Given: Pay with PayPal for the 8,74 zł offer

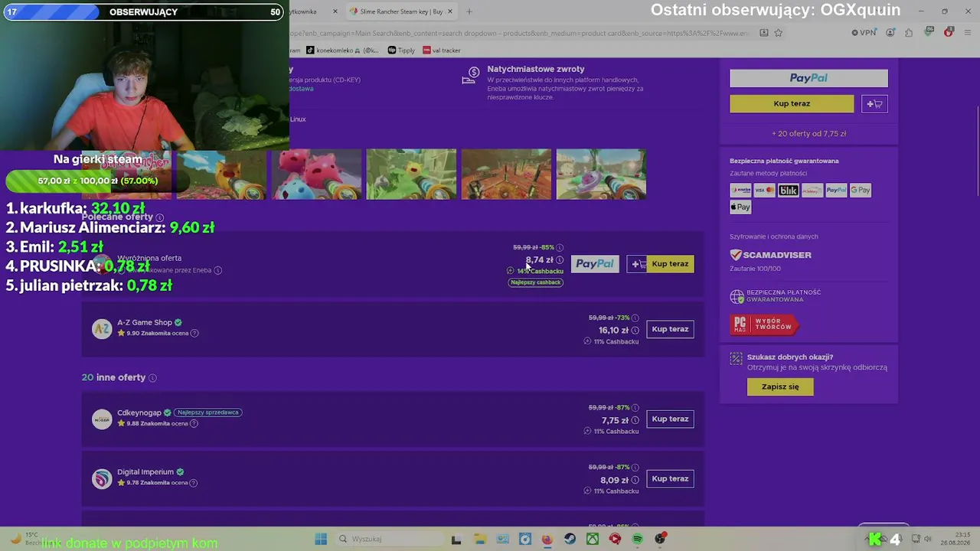Looking at the screenshot, I should tap(595, 264).
